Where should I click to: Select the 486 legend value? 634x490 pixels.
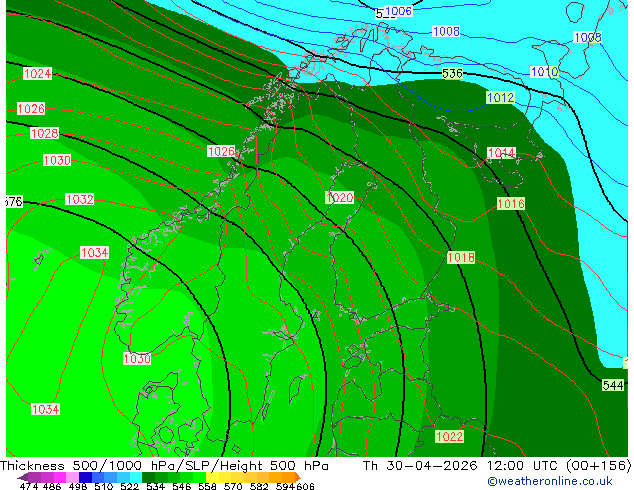click(x=52, y=486)
